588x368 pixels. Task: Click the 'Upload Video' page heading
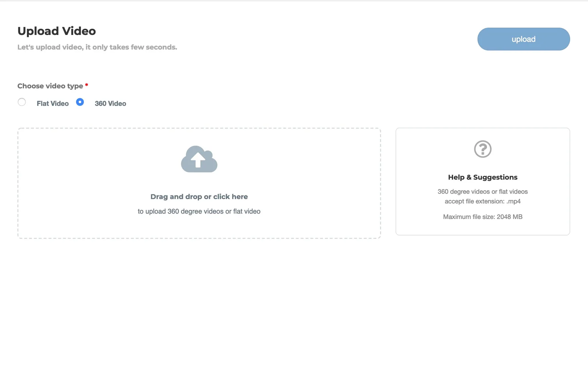coord(57,31)
